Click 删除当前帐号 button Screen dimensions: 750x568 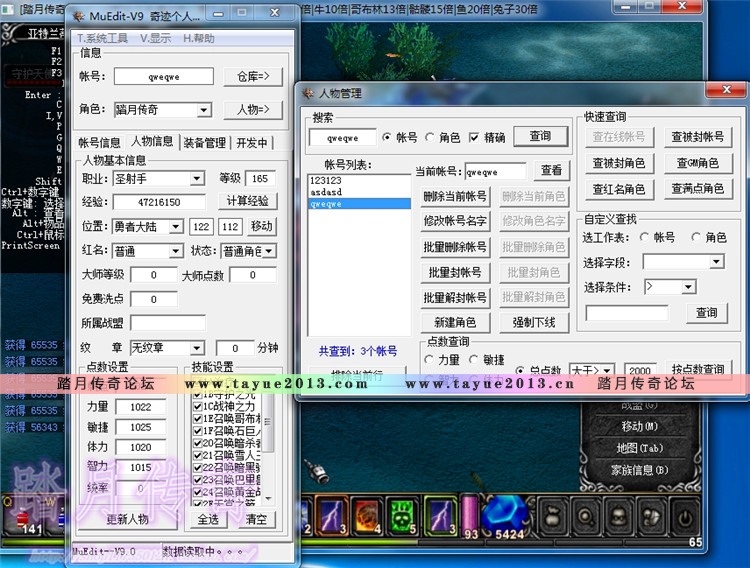click(455, 196)
